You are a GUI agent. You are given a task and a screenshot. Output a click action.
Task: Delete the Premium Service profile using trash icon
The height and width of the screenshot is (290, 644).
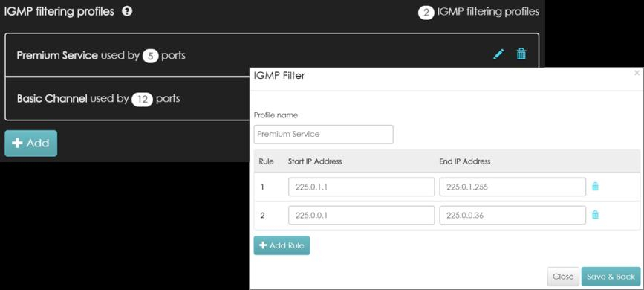pos(521,54)
